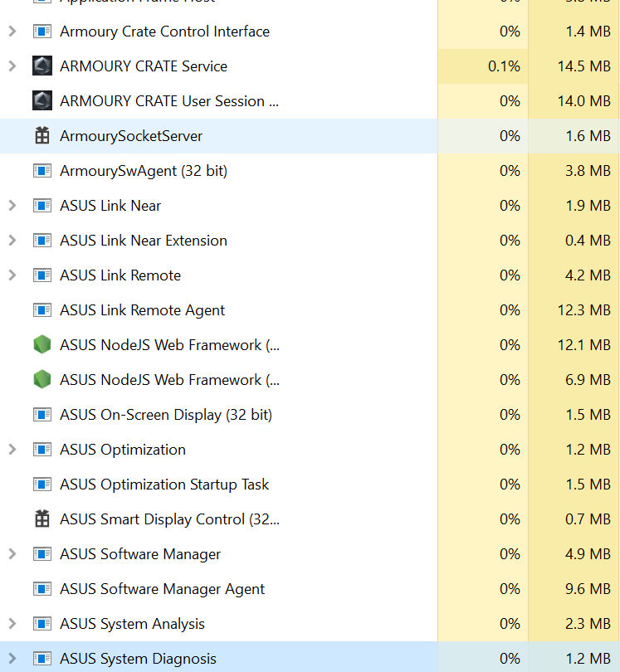The width and height of the screenshot is (620, 672).
Task: Click the ASUS System Diagnosis icon
Action: (x=42, y=658)
